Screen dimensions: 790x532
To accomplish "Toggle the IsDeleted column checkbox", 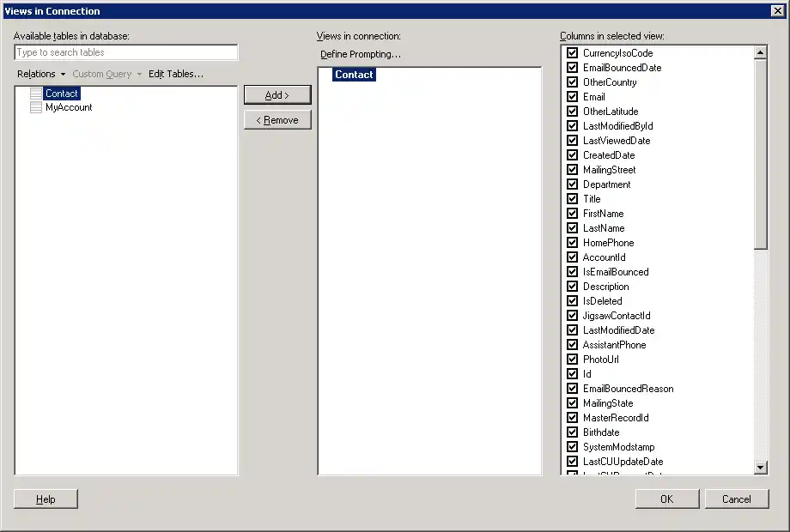I will (x=572, y=300).
